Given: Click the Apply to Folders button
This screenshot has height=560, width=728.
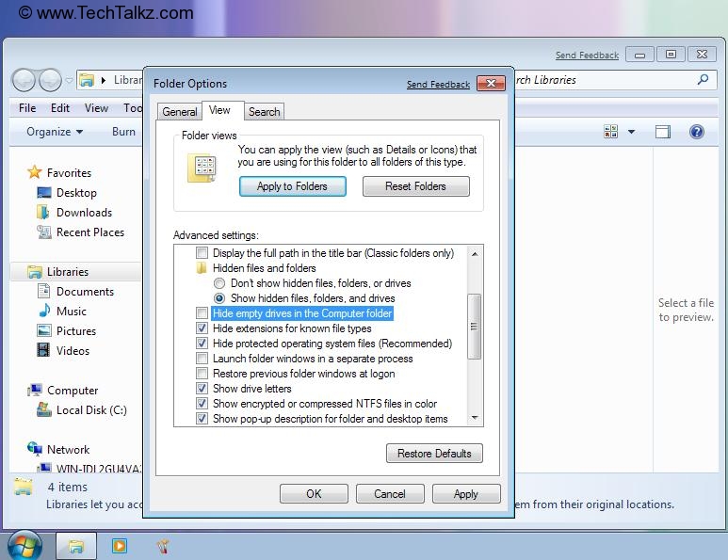Looking at the screenshot, I should (293, 186).
